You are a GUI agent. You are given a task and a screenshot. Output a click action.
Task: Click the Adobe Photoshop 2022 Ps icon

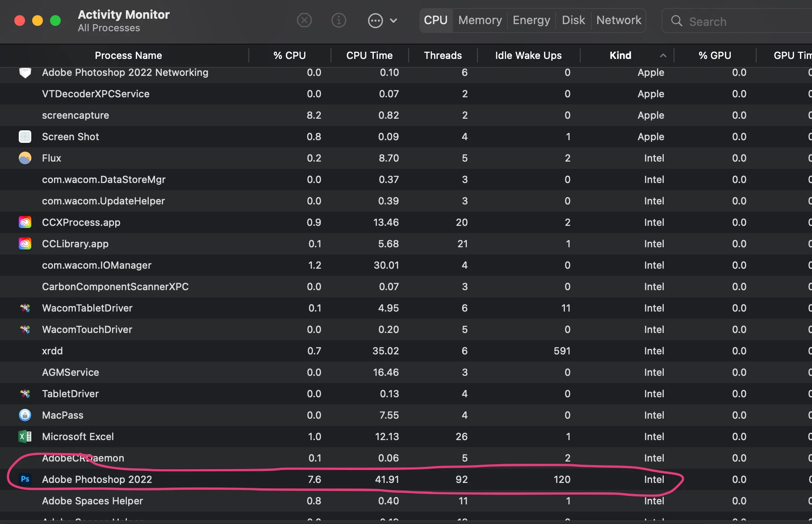(25, 479)
